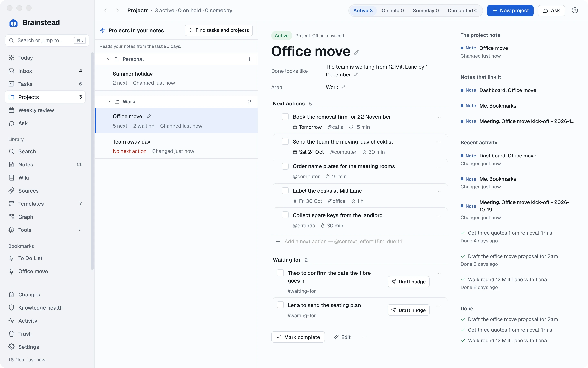Open the help question mark icon
Viewport: 588px width, 368px height.
coord(575,10)
